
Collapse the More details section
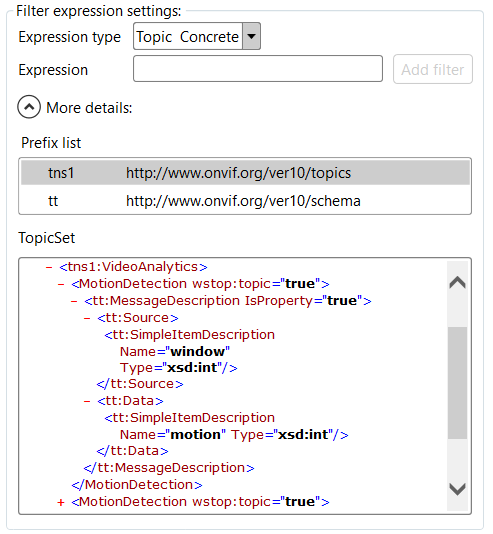click(x=29, y=107)
